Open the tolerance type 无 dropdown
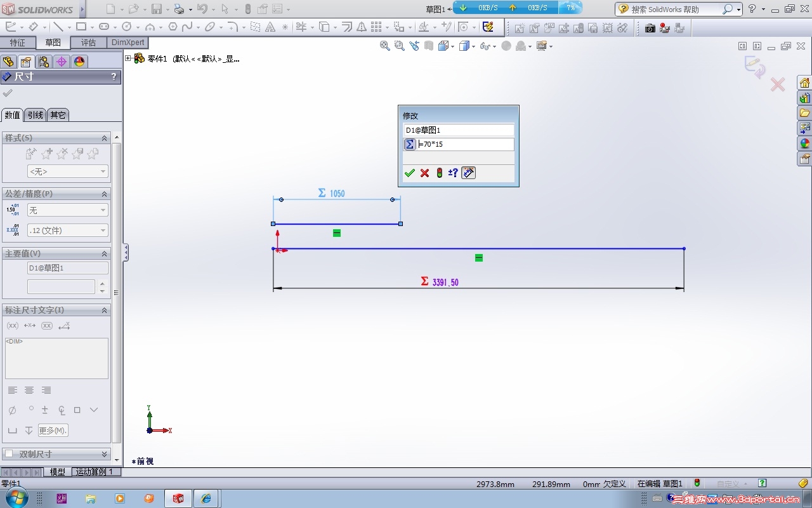 (68, 210)
